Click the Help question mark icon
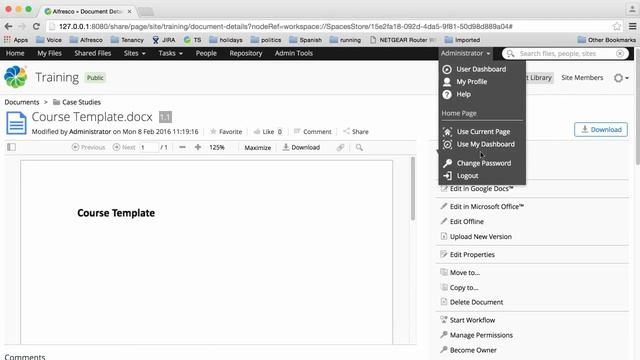The image size is (640, 360). [447, 94]
